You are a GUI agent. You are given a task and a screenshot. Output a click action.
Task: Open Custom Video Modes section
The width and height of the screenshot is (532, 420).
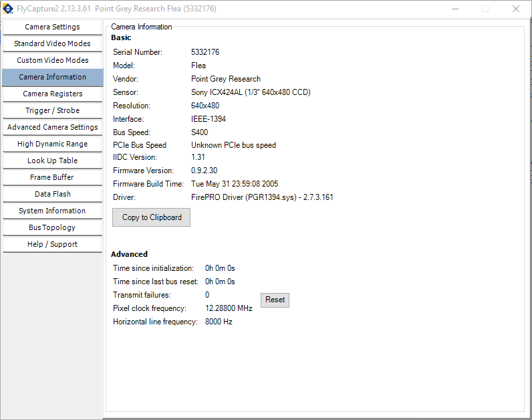coord(52,60)
